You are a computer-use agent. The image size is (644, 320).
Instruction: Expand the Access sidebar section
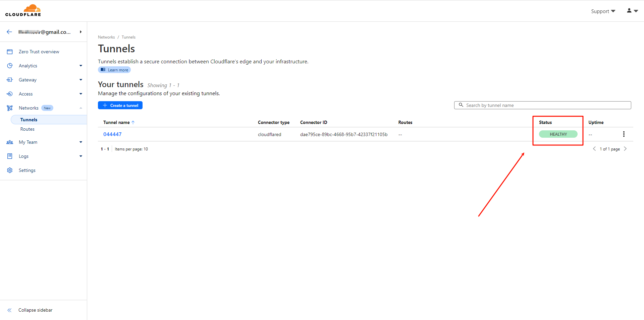tap(80, 94)
